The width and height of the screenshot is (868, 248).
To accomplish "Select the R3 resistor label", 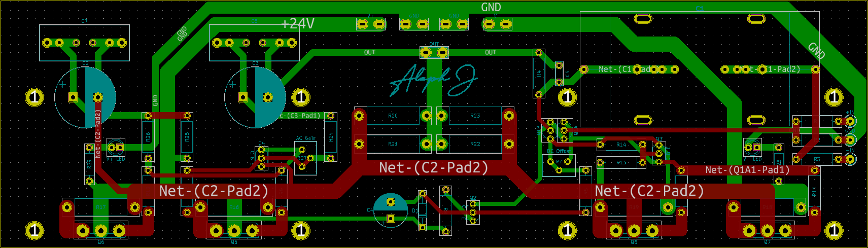I will pos(817,159).
